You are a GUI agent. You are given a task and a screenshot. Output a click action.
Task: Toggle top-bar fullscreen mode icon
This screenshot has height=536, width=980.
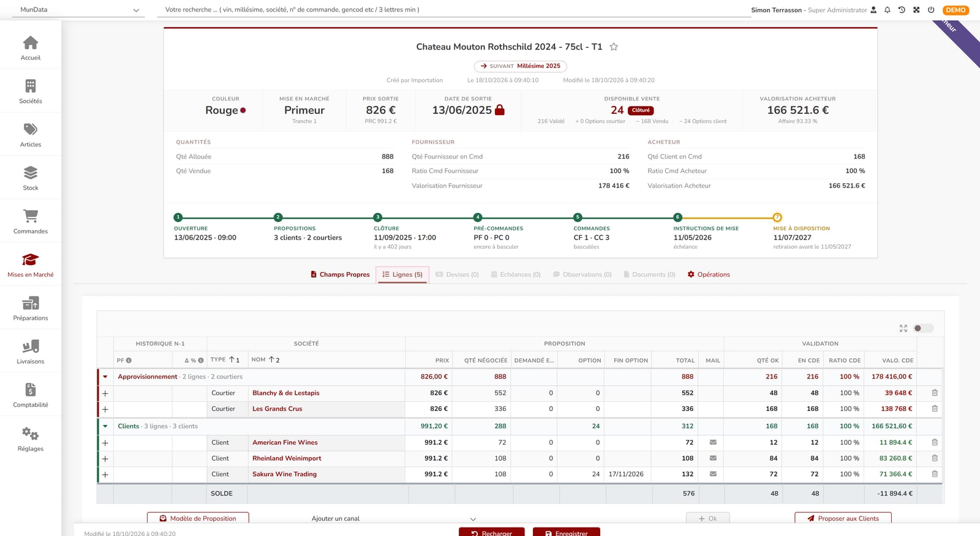(916, 10)
